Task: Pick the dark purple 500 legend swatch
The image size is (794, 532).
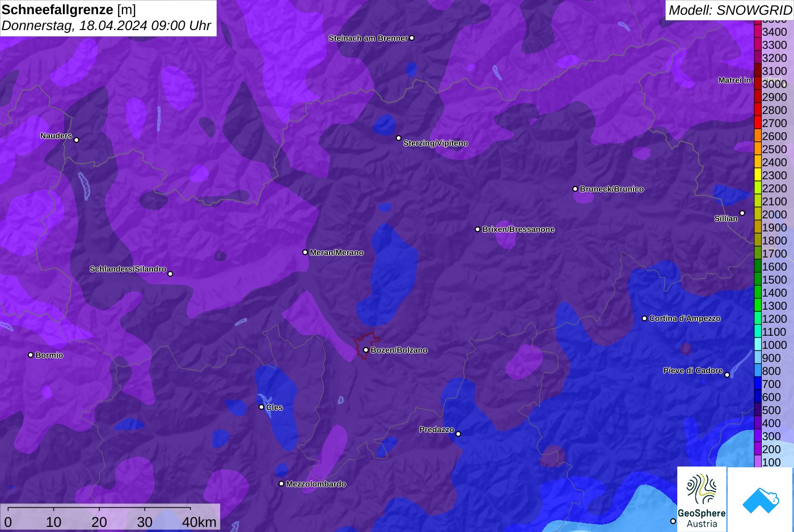Action: pyautogui.click(x=758, y=409)
